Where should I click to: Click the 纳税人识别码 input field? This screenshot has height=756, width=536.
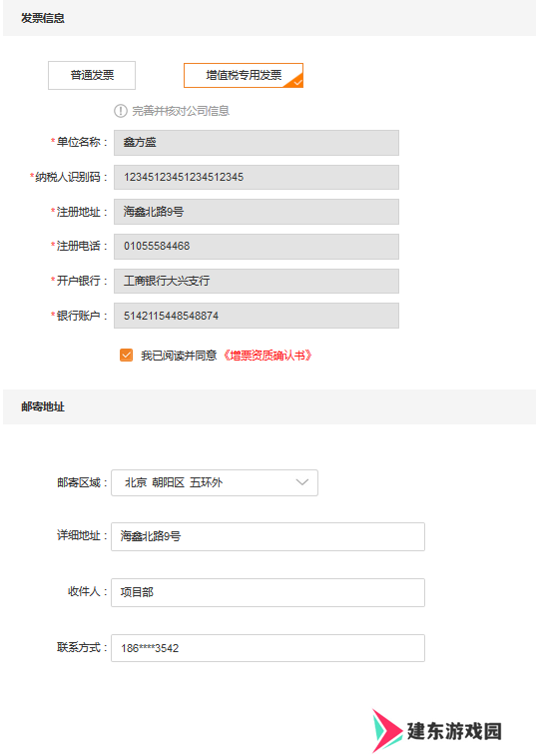tap(257, 177)
